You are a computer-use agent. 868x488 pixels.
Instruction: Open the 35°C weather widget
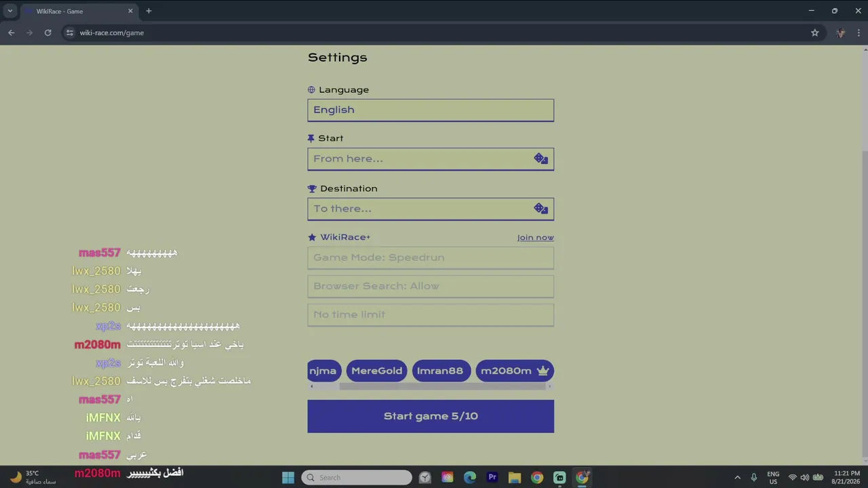(x=33, y=477)
